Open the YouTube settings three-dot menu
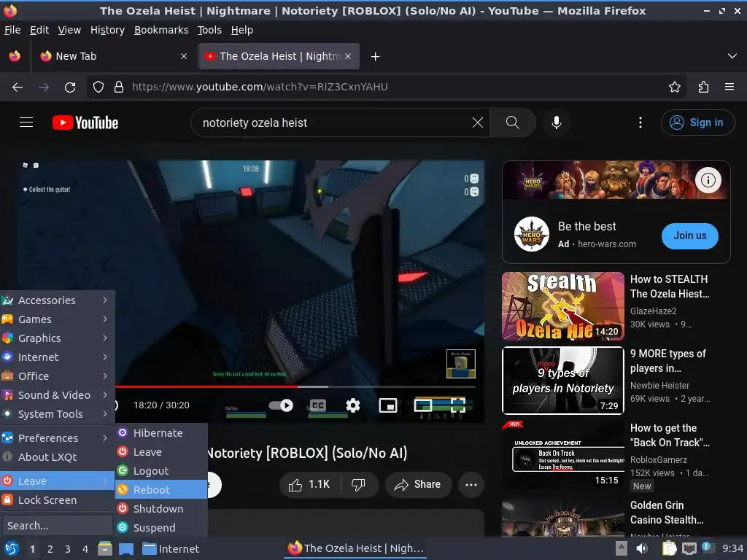 [x=640, y=122]
